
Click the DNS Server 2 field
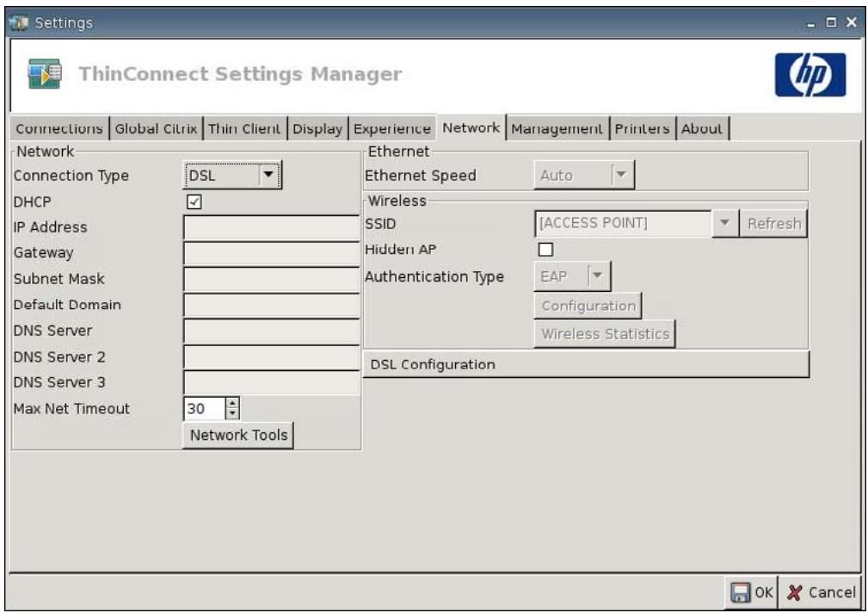click(x=271, y=357)
